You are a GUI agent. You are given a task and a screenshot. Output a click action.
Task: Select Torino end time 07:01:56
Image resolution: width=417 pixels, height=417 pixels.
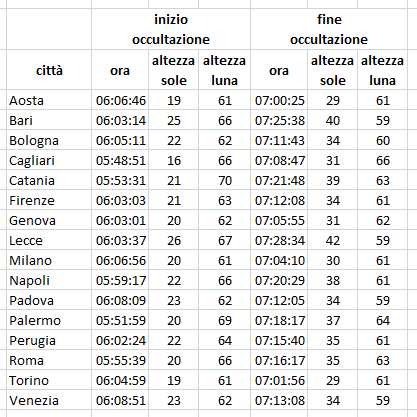[279, 380]
